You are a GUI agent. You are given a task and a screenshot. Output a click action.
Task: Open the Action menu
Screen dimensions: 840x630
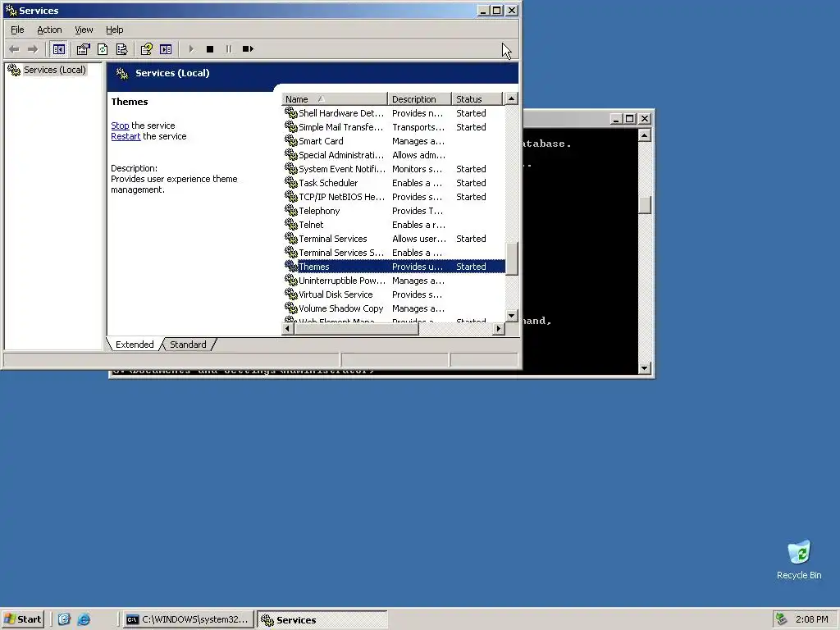(x=49, y=30)
